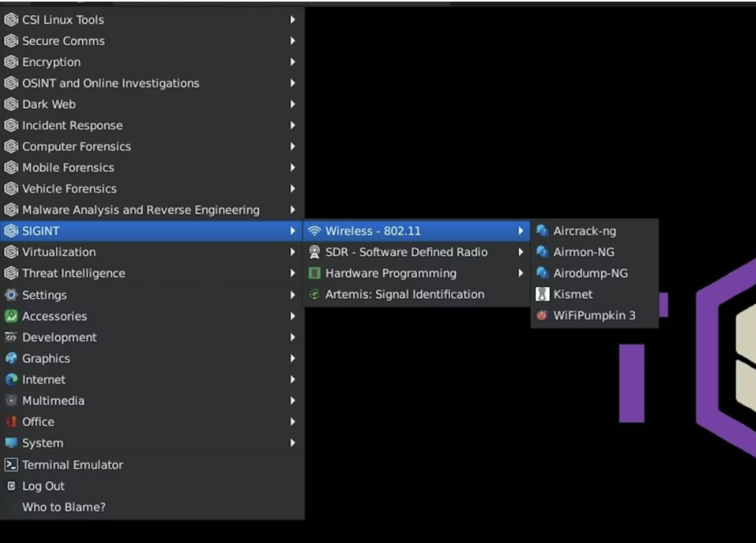Viewport: 756px width, 543px height.
Task: Open the Virtualization menu entry
Action: [x=151, y=252]
